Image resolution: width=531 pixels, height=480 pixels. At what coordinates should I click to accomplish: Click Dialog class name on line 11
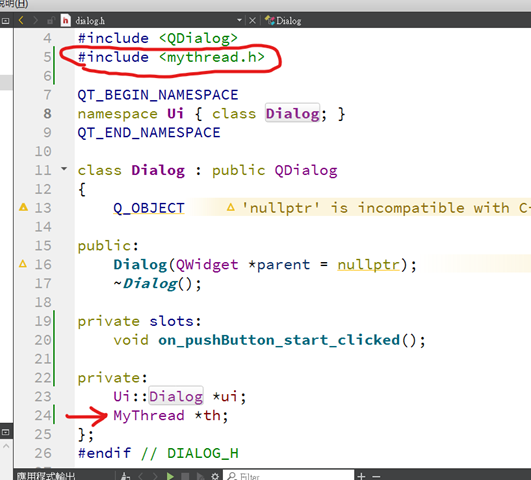[x=158, y=170]
